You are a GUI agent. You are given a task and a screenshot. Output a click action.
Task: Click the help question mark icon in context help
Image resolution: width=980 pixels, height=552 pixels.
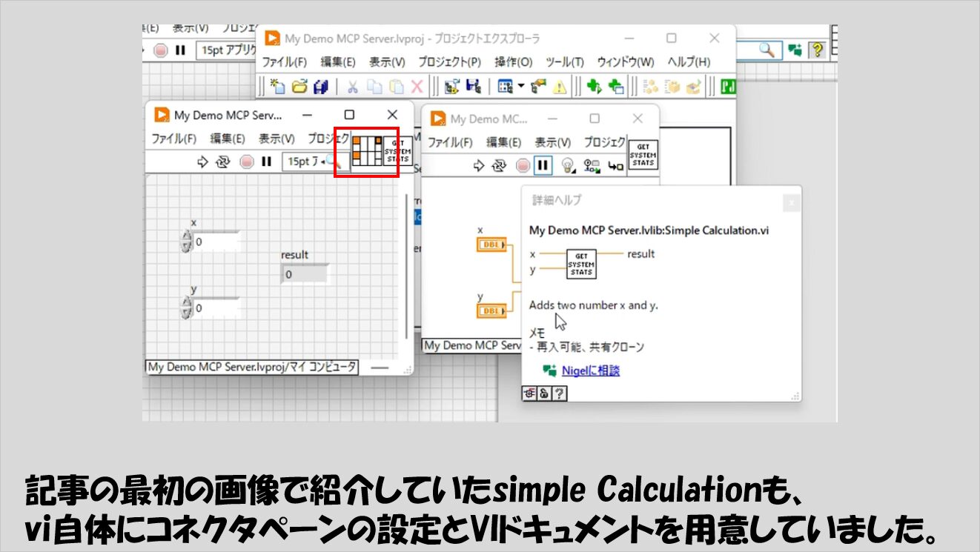point(559,393)
